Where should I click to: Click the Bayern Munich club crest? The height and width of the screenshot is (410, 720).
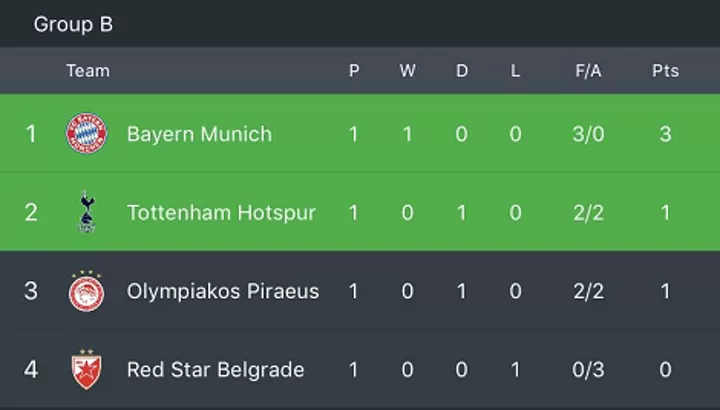[x=86, y=133]
